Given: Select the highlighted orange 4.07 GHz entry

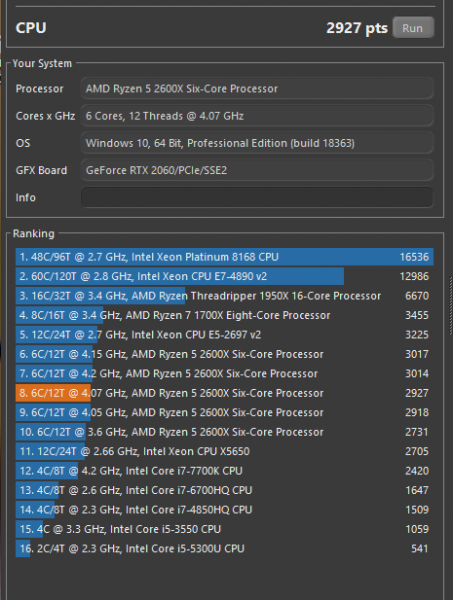Looking at the screenshot, I should pyautogui.click(x=225, y=393).
